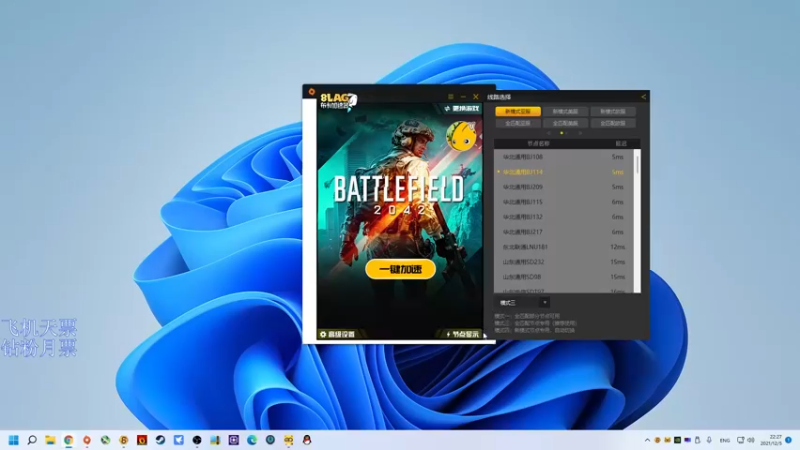Open the 8LAG hamburger menu icon
The image size is (800, 450).
451,96
